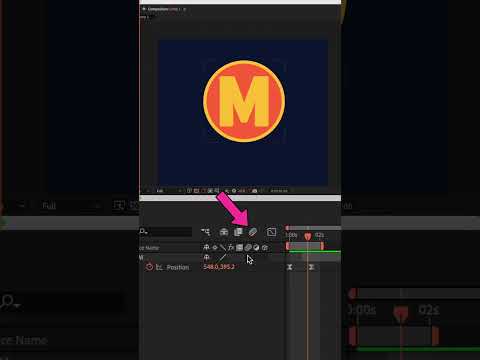Click the current time indicator playhead

(308, 236)
